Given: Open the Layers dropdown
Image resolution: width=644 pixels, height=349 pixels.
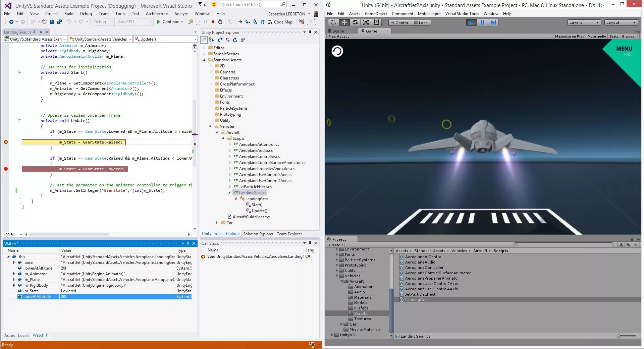Looking at the screenshot, I should pos(584,22).
